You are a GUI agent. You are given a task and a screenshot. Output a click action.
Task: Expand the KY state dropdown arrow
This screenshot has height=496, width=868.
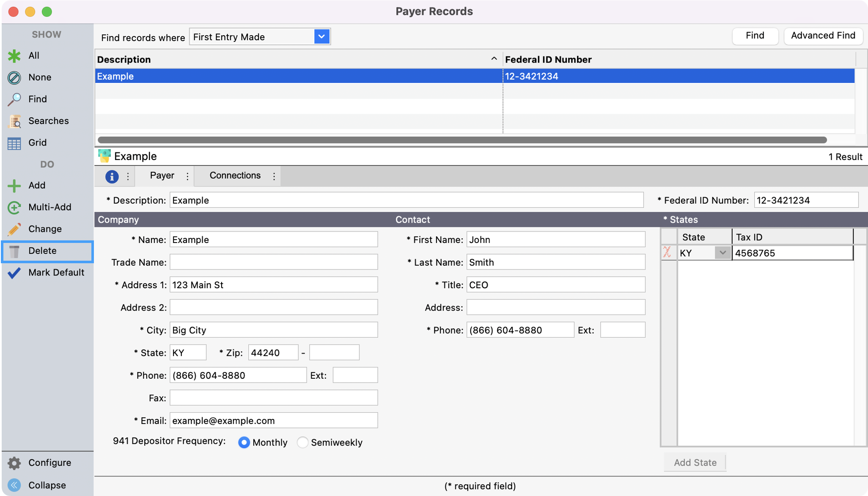pos(722,253)
